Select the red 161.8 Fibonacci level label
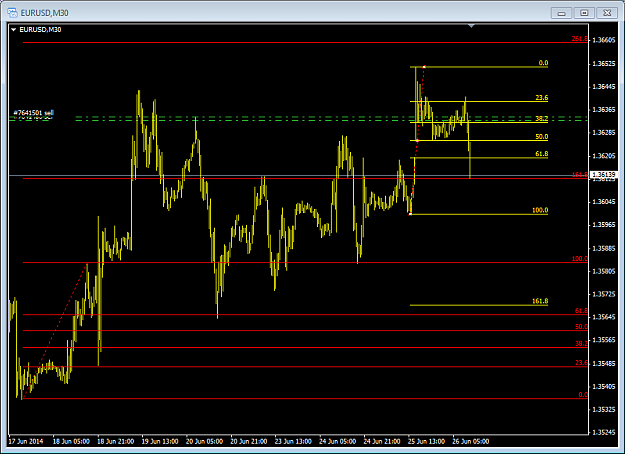Image resolution: width=625 pixels, height=454 pixels. tap(579, 175)
